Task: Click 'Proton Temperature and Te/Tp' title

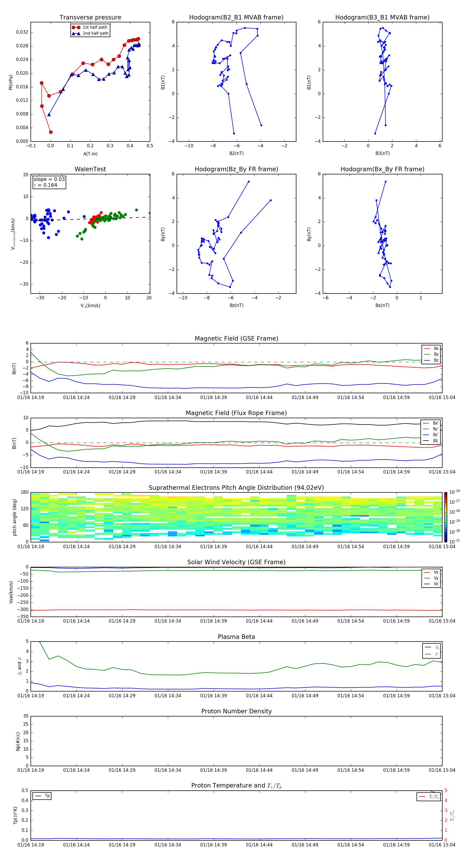Action: click(x=236, y=785)
